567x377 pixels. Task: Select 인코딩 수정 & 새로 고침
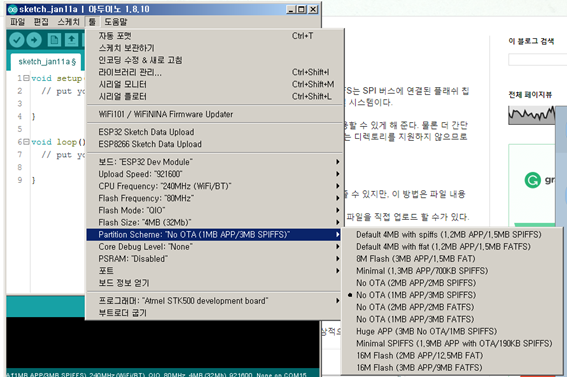coord(215,60)
